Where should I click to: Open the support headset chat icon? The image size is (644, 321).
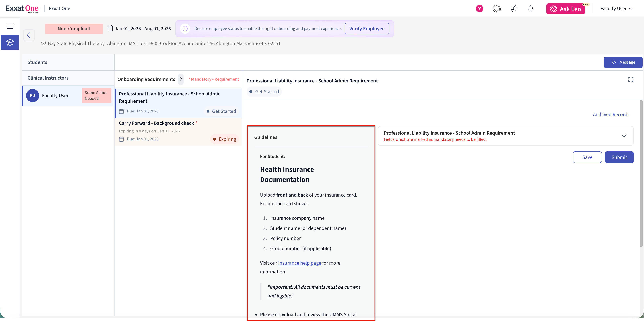coord(496,9)
